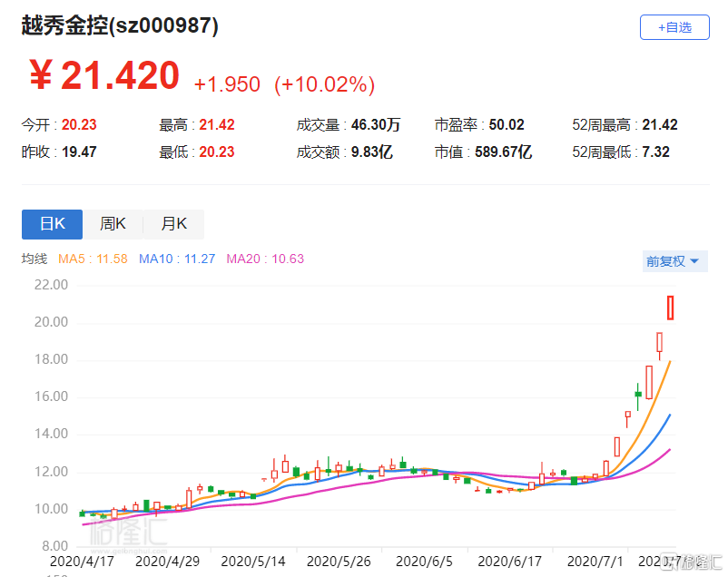
Task: Click the 市盈率 value 50.02
Action: point(507,125)
